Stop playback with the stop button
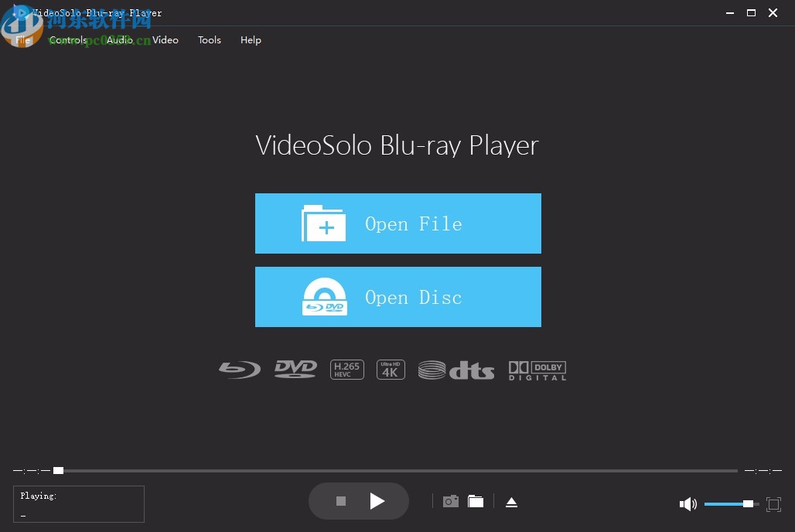 point(340,501)
